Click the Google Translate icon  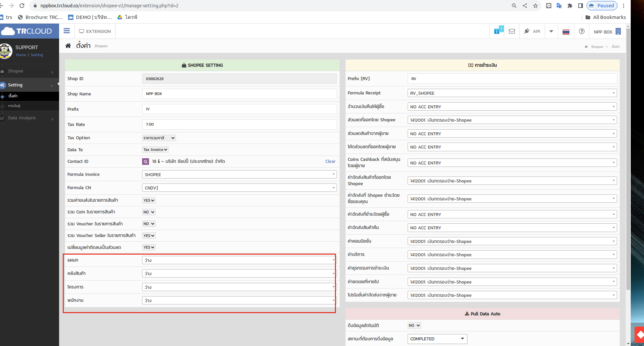point(559,6)
